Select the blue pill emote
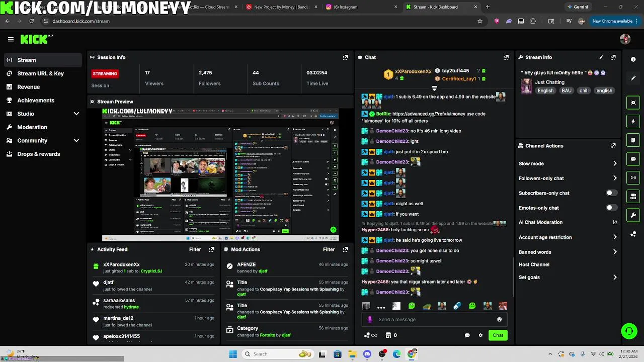This screenshot has height=362, width=644. (x=457, y=306)
